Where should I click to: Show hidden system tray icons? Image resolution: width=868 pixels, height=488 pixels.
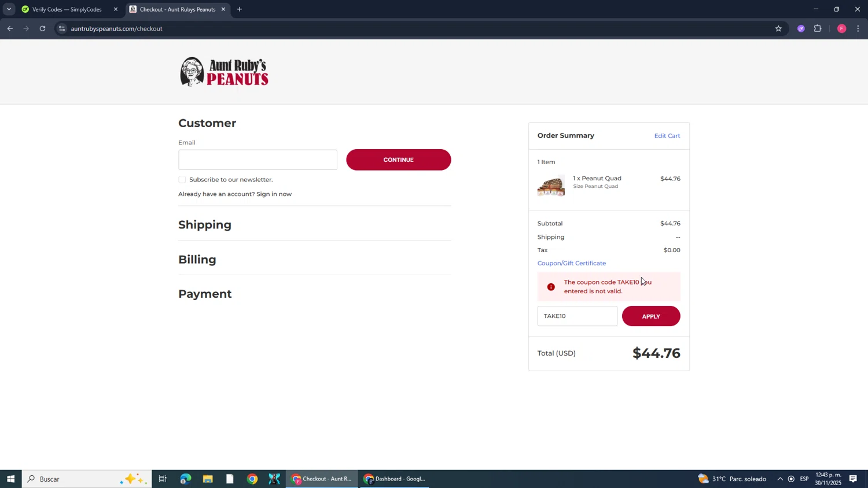tap(779, 479)
